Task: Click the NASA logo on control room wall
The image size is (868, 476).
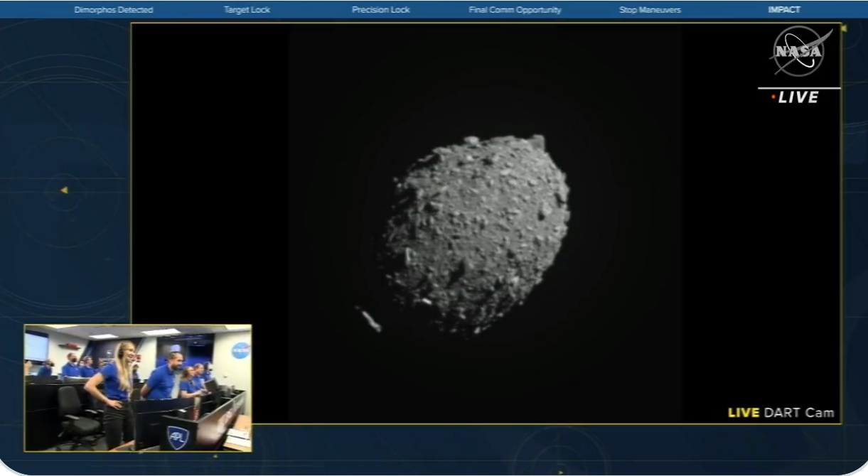Action: point(241,350)
